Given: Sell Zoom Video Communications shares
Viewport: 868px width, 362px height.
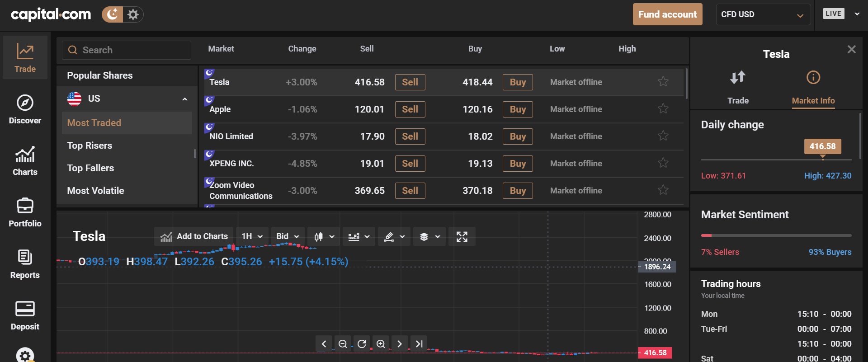Looking at the screenshot, I should point(410,191).
